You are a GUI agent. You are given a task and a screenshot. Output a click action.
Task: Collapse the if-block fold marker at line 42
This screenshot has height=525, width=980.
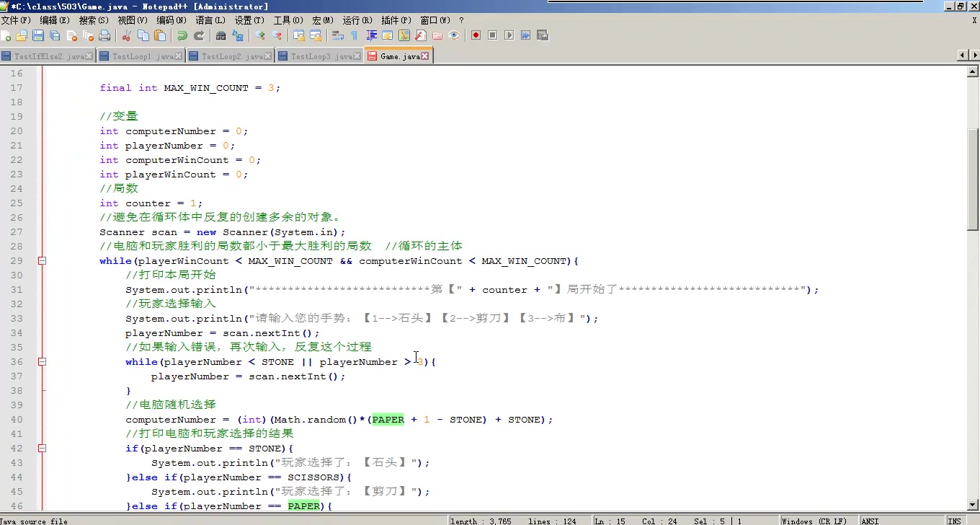click(x=42, y=448)
